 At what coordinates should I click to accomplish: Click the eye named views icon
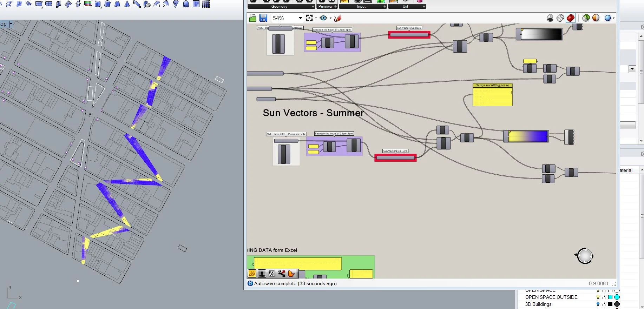click(323, 18)
